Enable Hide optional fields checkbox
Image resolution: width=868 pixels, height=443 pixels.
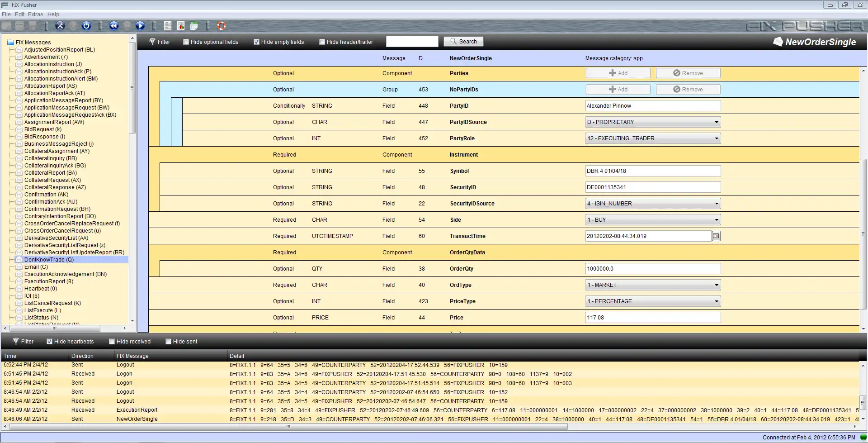click(x=186, y=42)
